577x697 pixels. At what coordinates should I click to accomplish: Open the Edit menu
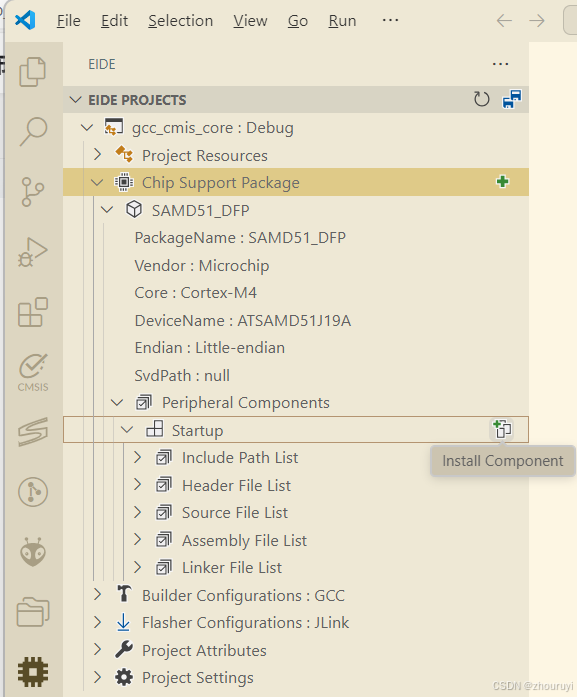click(114, 21)
